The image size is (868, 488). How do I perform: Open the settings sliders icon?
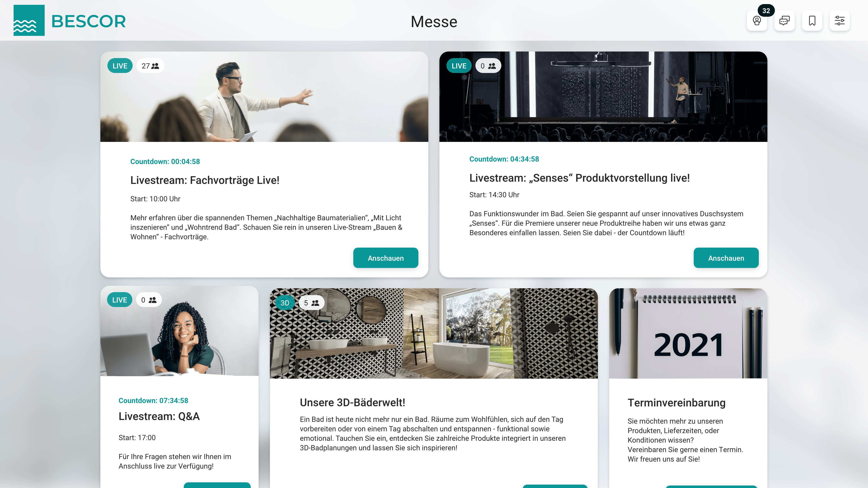tap(840, 21)
